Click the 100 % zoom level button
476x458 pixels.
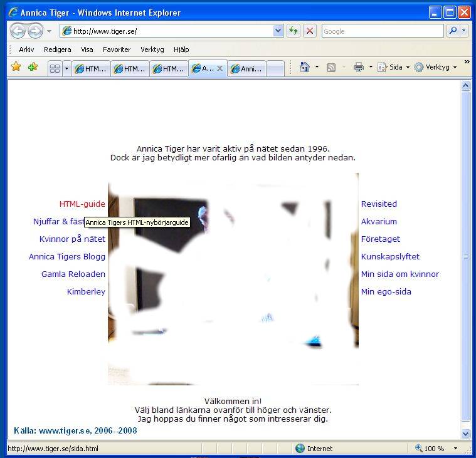(430, 449)
